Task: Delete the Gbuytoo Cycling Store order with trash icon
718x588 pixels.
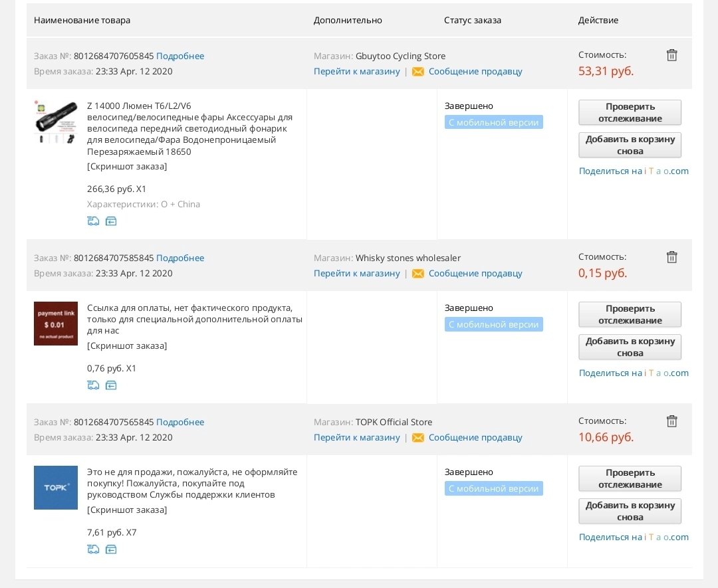Action: pos(671,55)
